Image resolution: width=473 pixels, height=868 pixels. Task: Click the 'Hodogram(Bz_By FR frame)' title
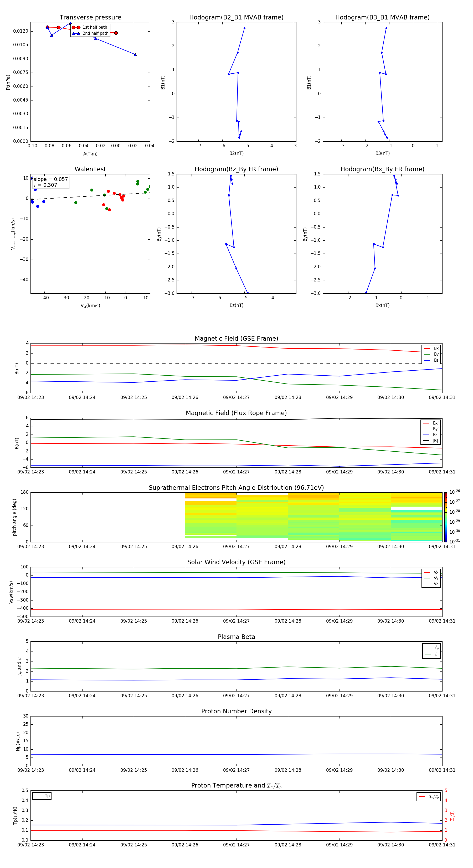[x=236, y=169]
